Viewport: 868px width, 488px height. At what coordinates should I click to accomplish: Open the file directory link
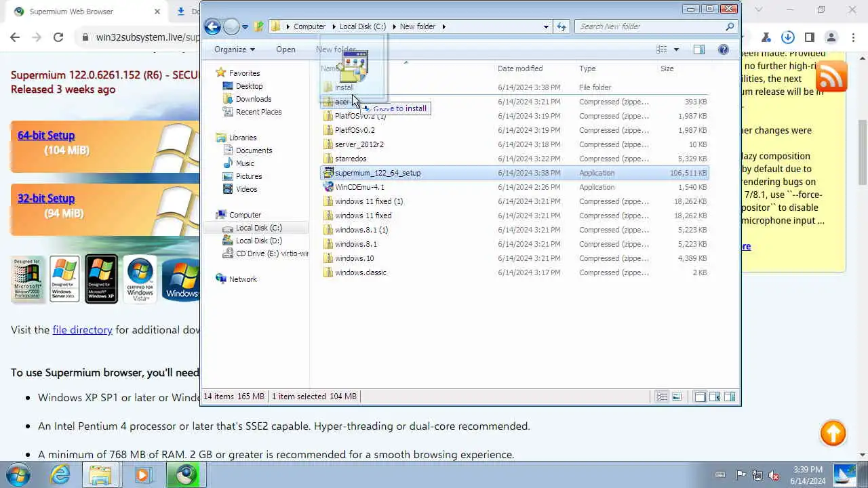82,330
